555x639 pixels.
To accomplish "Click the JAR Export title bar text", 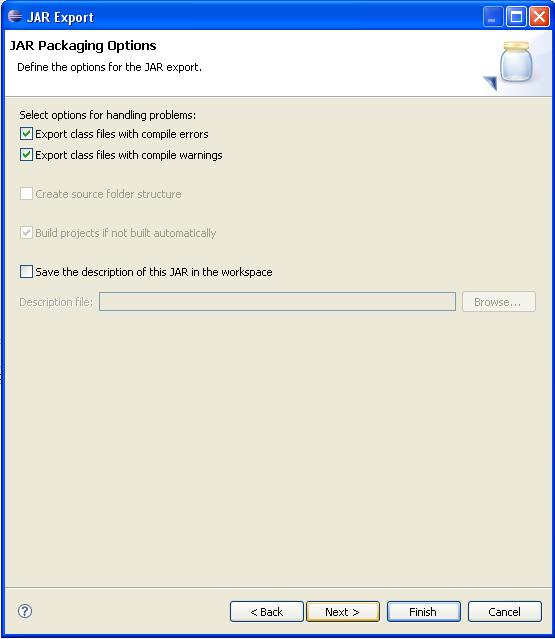I will 60,18.
